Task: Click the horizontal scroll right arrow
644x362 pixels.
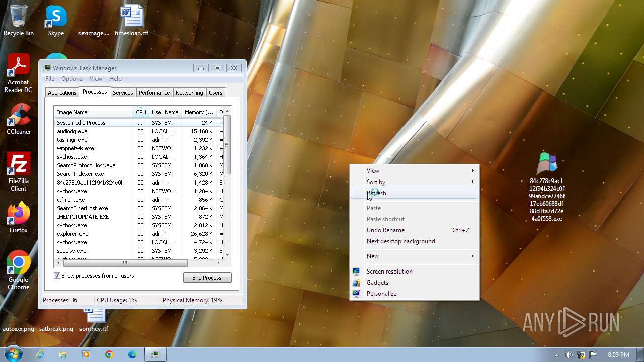Action: tap(218, 263)
